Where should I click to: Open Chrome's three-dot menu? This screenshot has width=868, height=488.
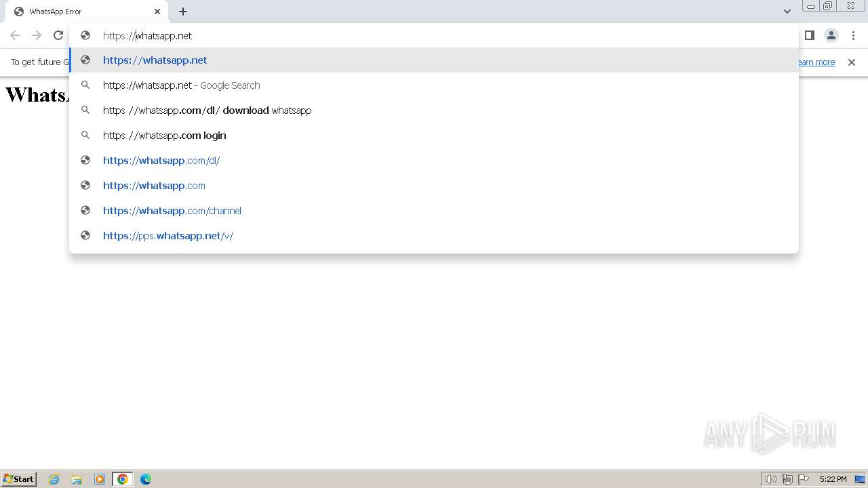pos(853,35)
